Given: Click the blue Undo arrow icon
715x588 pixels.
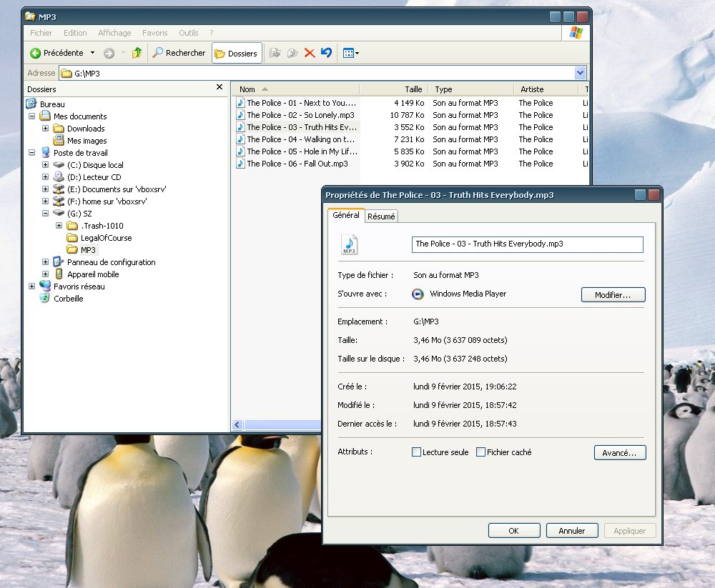Looking at the screenshot, I should pos(326,53).
